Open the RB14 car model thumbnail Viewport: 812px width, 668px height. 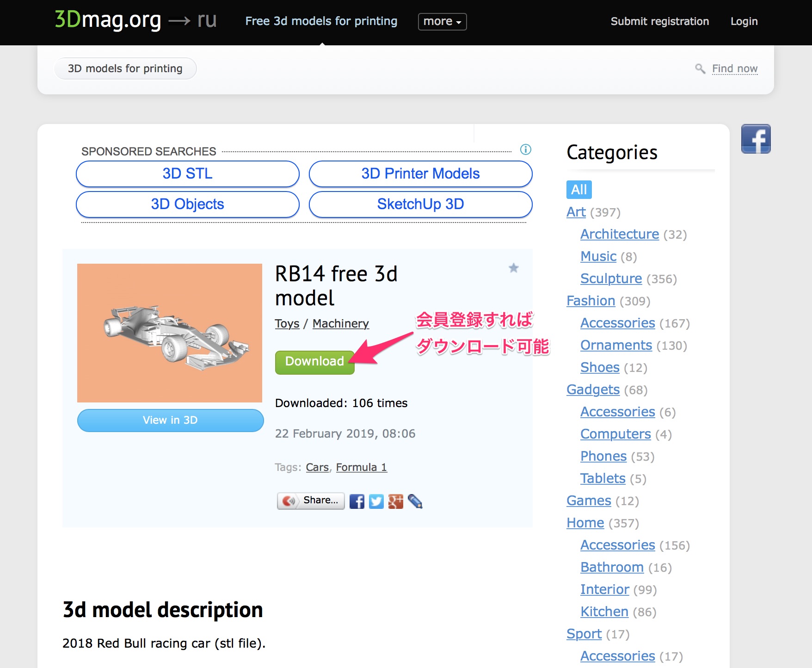tap(170, 333)
